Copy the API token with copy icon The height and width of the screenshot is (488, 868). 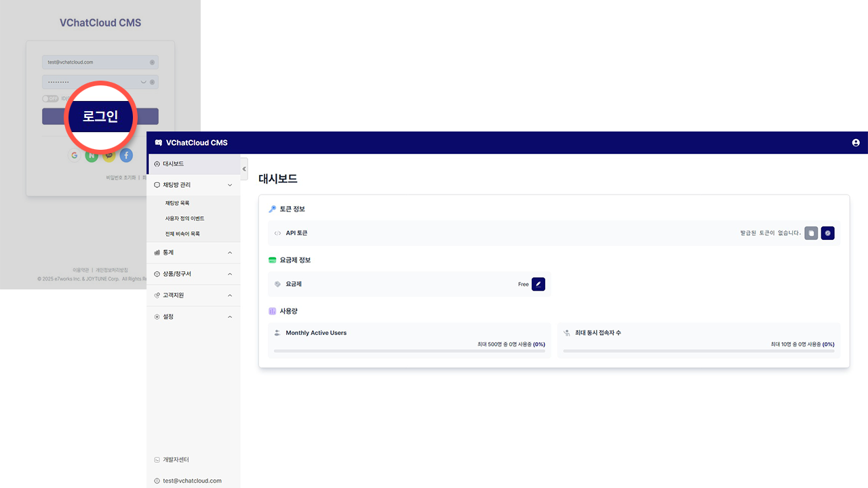pyautogui.click(x=811, y=233)
